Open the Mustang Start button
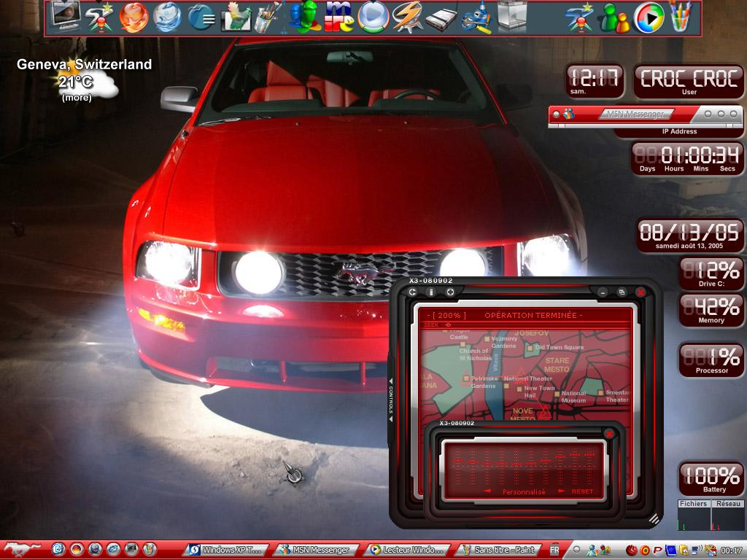Image resolution: width=747 pixels, height=560 pixels. pos(21,550)
